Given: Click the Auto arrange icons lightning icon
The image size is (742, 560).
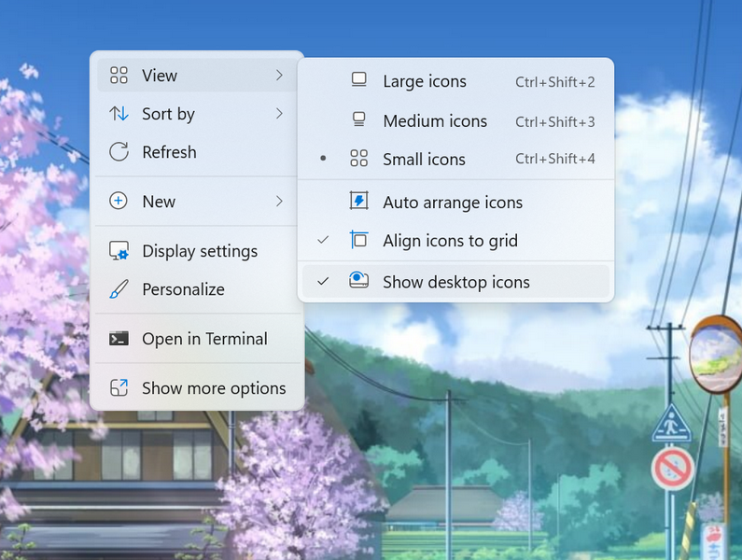Looking at the screenshot, I should click(x=358, y=202).
